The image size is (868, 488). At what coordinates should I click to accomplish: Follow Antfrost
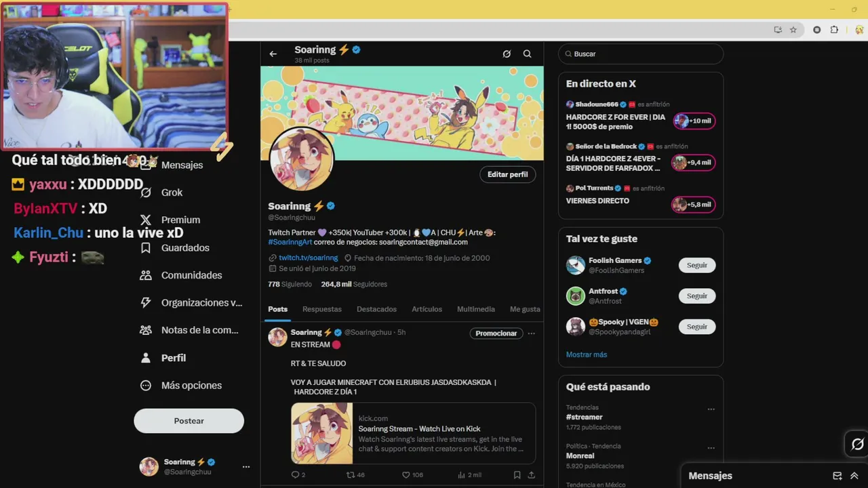click(697, 296)
